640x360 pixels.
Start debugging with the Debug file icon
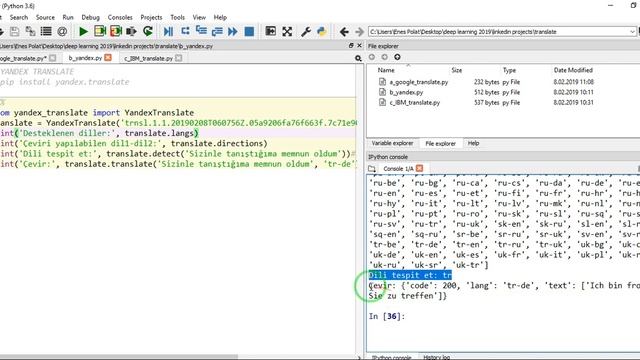point(168,31)
